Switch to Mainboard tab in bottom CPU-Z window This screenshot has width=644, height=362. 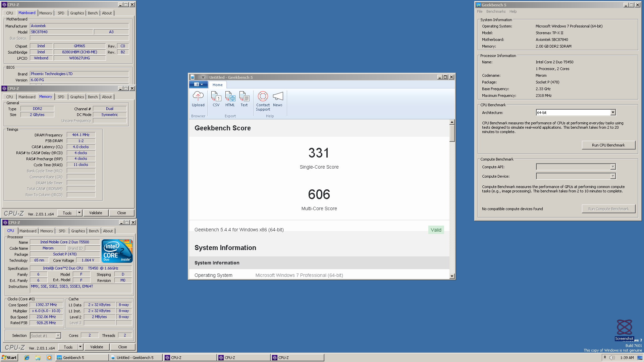(x=28, y=231)
